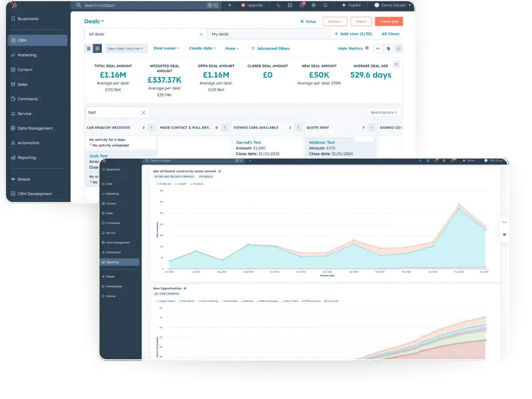532x399 pixels.
Task: Toggle Hide Metrics
Action: [x=350, y=48]
